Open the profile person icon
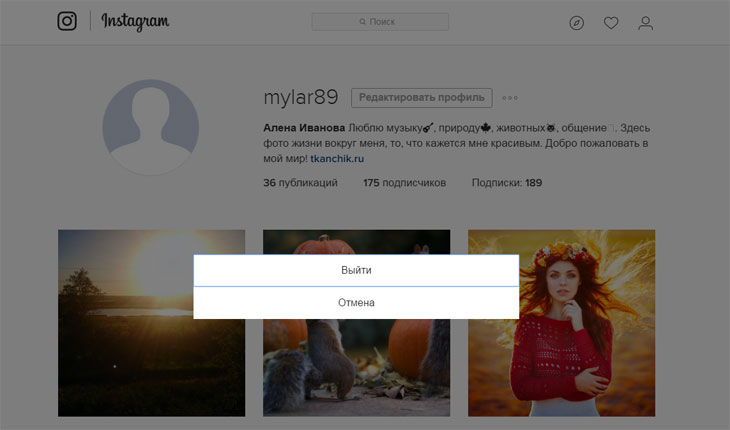Screen dimensions: 730x430 645,23
